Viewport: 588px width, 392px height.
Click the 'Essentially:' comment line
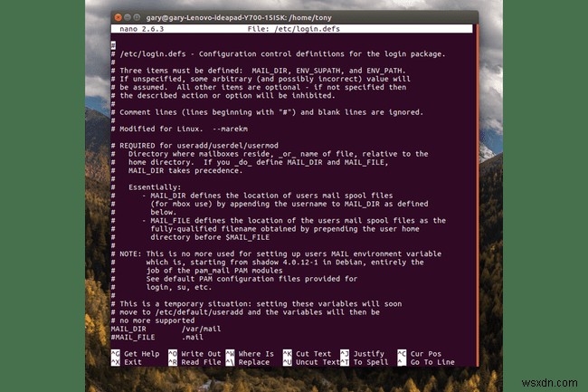click(x=146, y=187)
